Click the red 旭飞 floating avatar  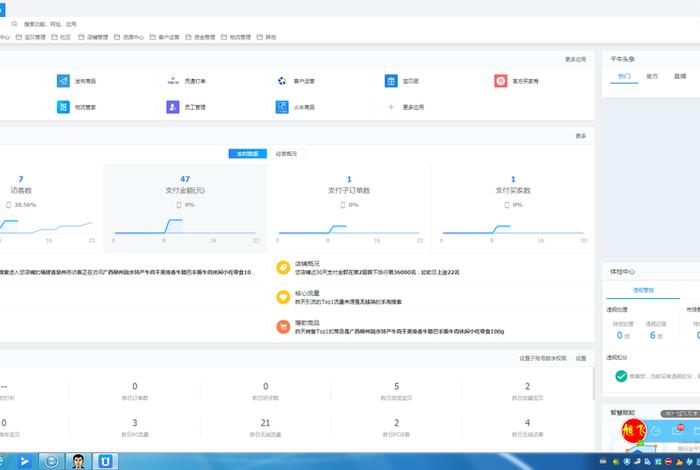click(634, 431)
